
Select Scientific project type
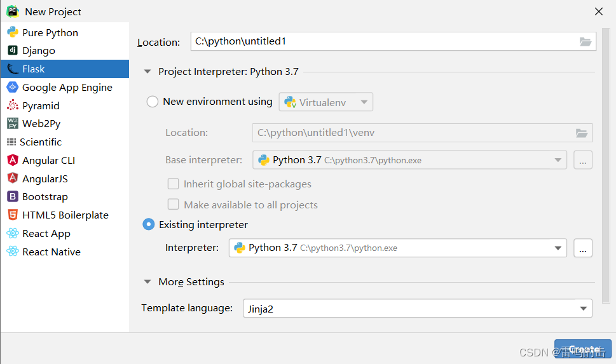[x=41, y=142]
